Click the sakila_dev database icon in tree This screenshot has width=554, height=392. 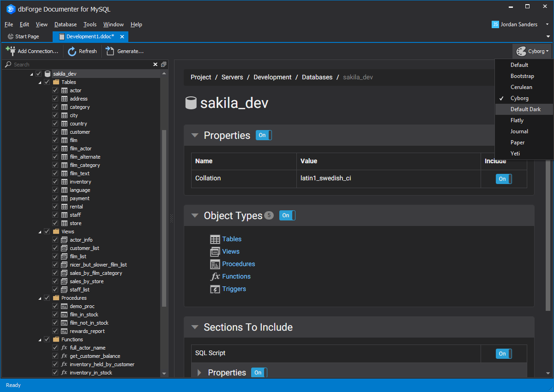click(x=48, y=74)
